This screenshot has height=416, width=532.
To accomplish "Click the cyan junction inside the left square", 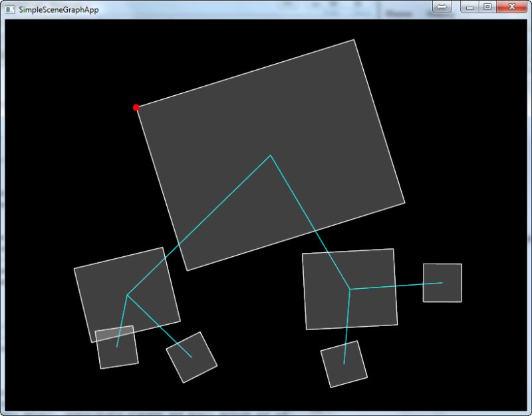I will [128, 295].
